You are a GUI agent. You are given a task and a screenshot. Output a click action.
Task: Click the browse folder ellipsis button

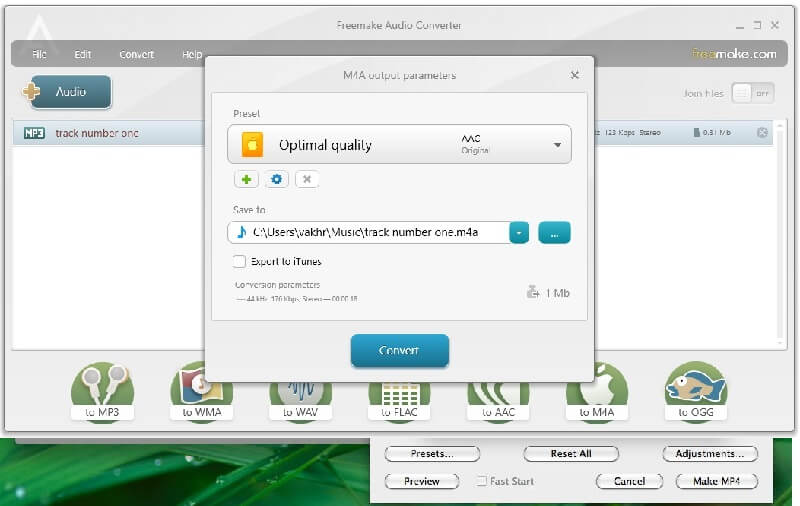pyautogui.click(x=554, y=232)
